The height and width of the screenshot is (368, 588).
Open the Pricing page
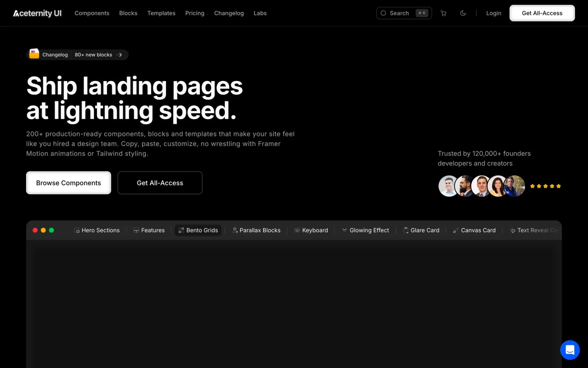(195, 13)
